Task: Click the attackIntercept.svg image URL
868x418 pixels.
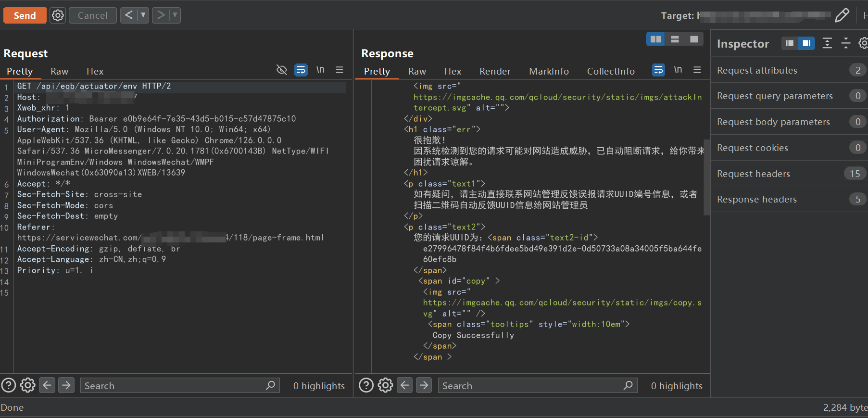Action: (x=558, y=102)
